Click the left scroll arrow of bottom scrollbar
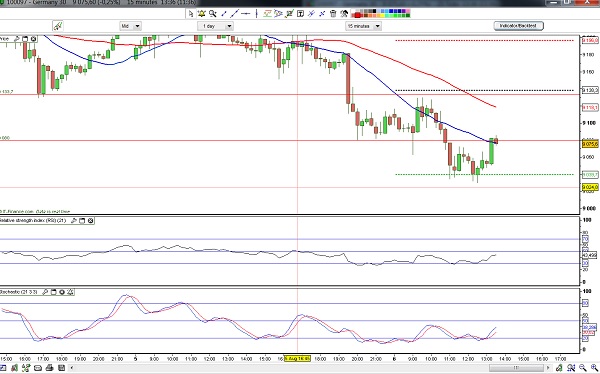This screenshot has height=374, width=600. click(x=72, y=368)
